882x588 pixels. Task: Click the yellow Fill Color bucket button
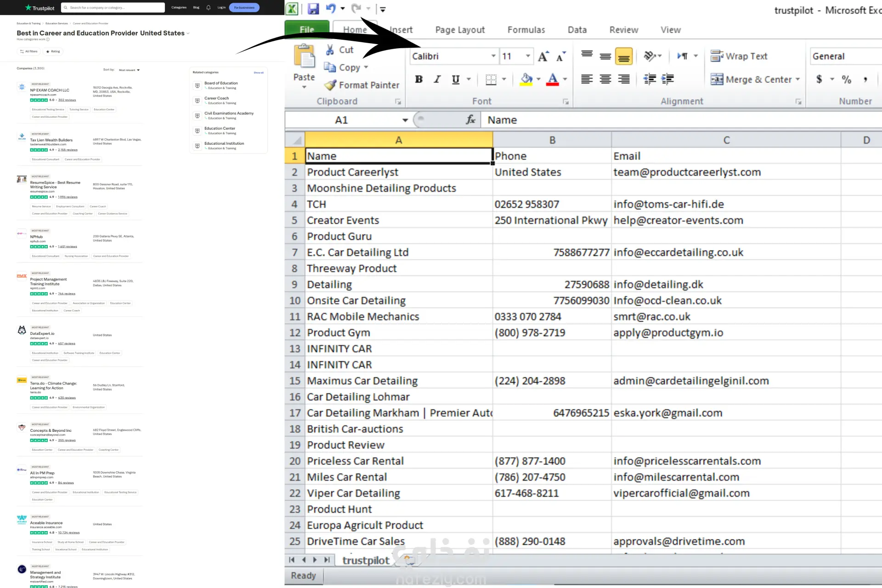coord(526,79)
